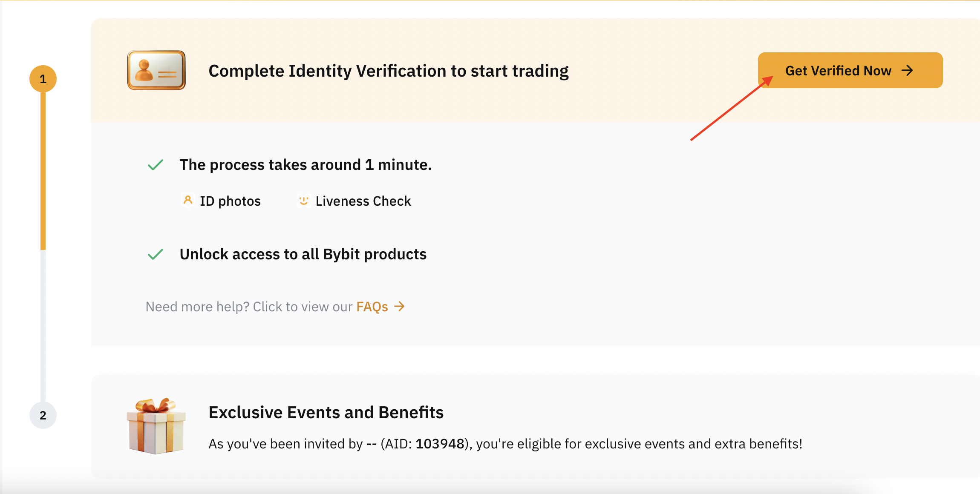Click Unlock access to all Bybit products
Screen dimensions: 980x494
(x=303, y=254)
